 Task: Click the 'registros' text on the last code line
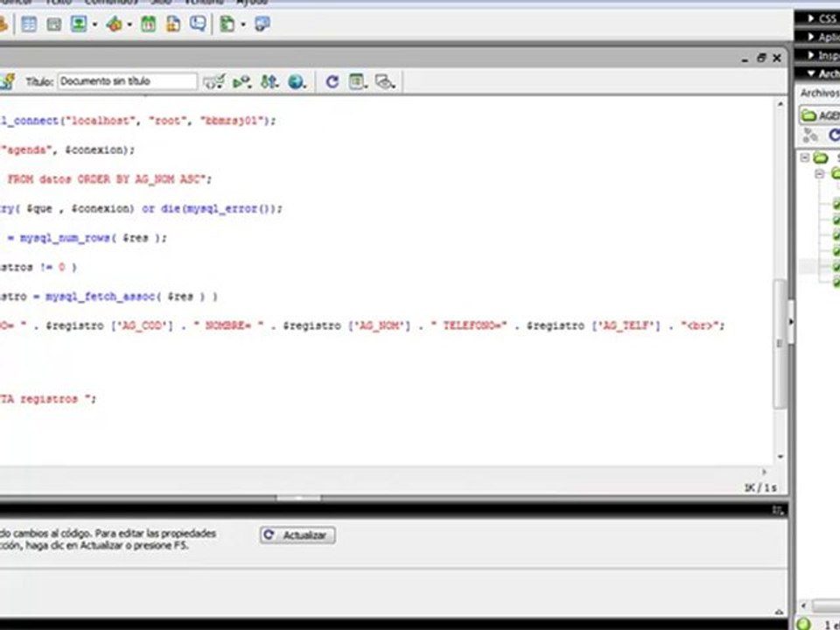click(x=49, y=399)
